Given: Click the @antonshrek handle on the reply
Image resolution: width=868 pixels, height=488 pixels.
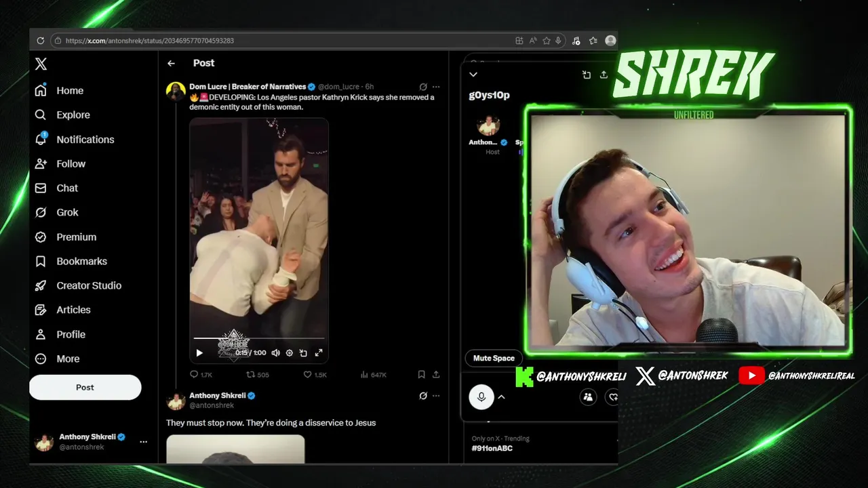Looking at the screenshot, I should click(x=212, y=405).
